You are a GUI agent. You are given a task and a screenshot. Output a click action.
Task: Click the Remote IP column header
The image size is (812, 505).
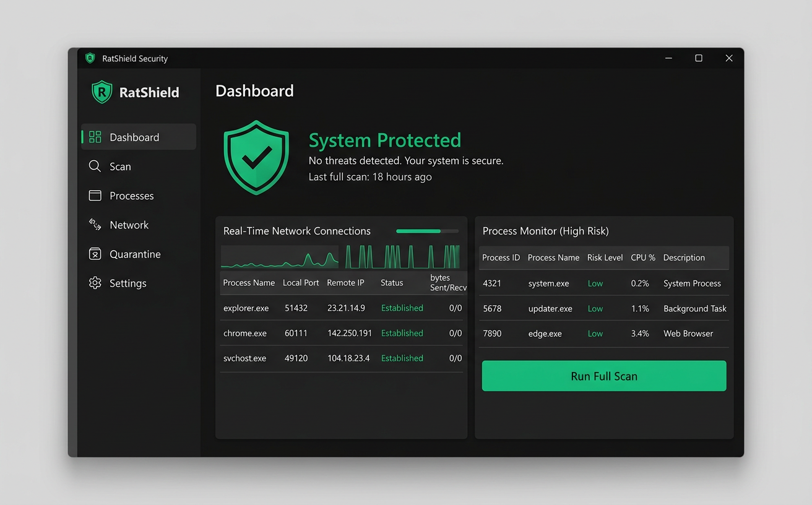(345, 282)
